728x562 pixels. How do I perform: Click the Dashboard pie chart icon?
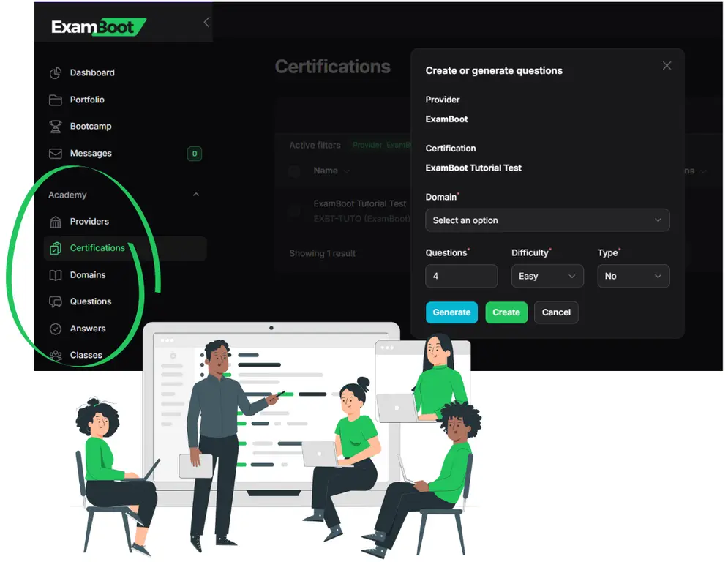click(55, 73)
